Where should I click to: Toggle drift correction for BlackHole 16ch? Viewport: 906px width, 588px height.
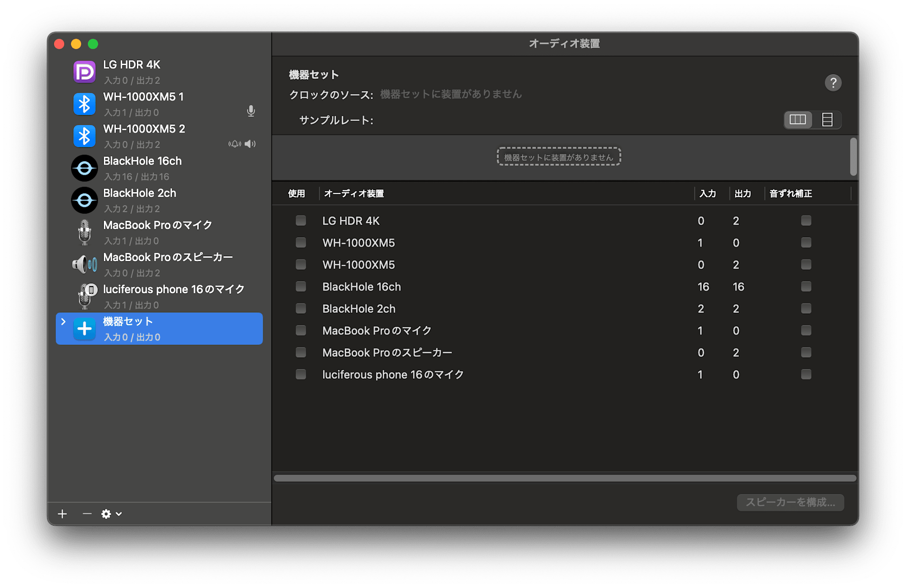pos(806,287)
